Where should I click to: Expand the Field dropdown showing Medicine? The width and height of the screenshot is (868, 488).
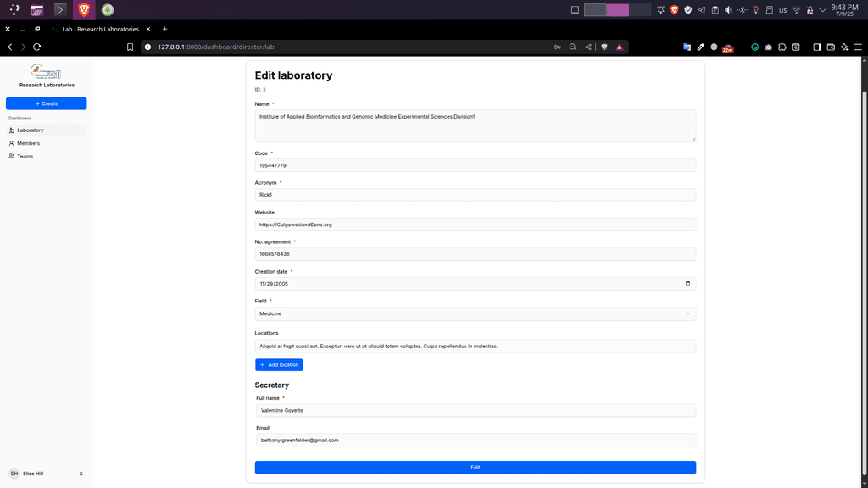475,313
